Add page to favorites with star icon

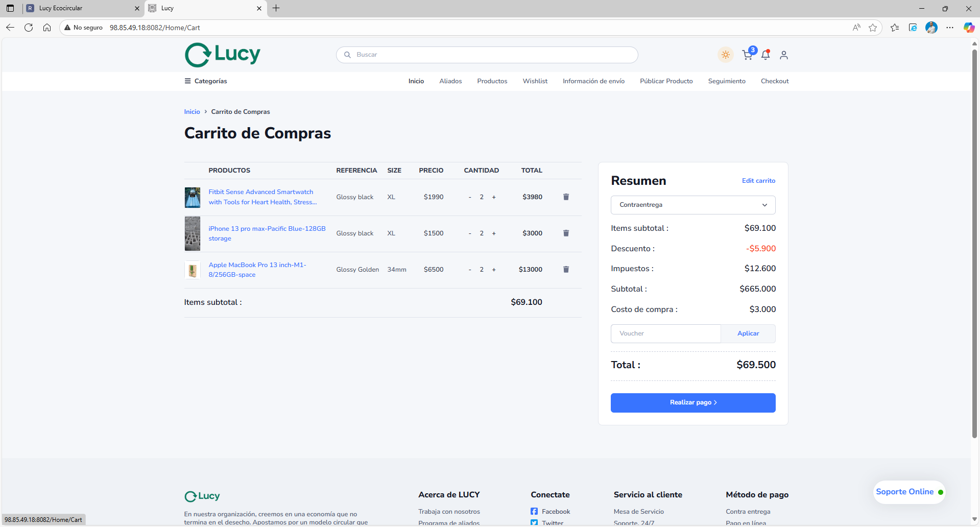point(873,28)
